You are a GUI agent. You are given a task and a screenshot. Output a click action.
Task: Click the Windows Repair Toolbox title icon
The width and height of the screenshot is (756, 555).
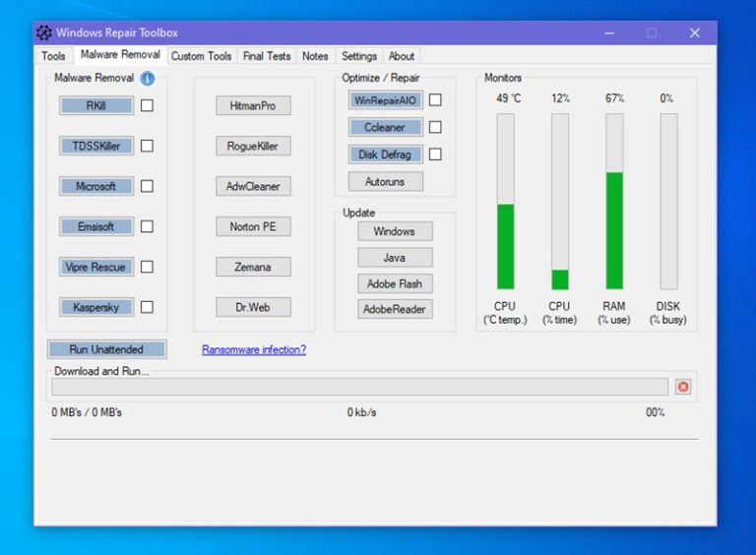pyautogui.click(x=44, y=32)
